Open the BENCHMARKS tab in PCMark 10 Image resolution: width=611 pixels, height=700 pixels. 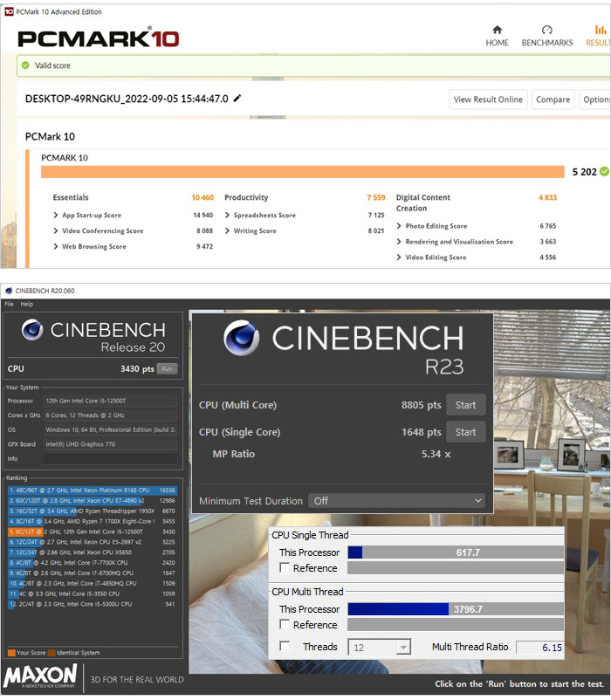click(x=546, y=36)
